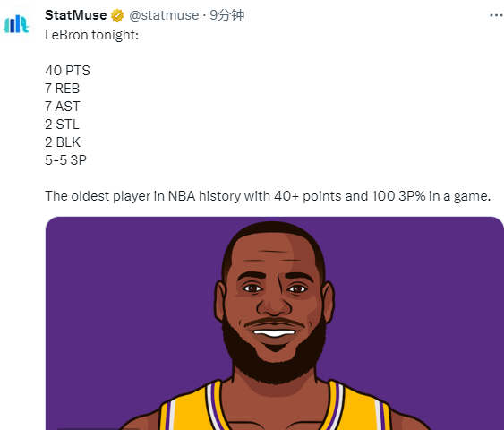Screen dimensions: 504x430
Task: Open the StatMuse display name link
Action: point(76,15)
